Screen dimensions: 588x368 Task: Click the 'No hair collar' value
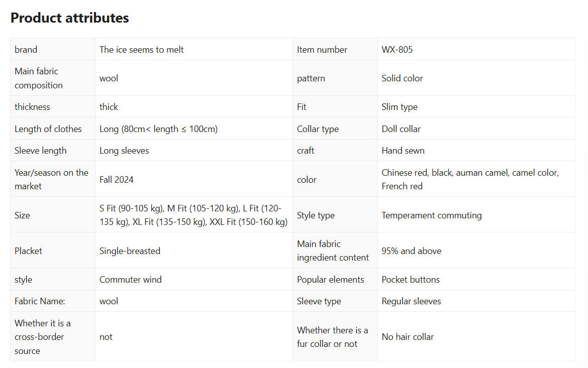[x=407, y=337]
